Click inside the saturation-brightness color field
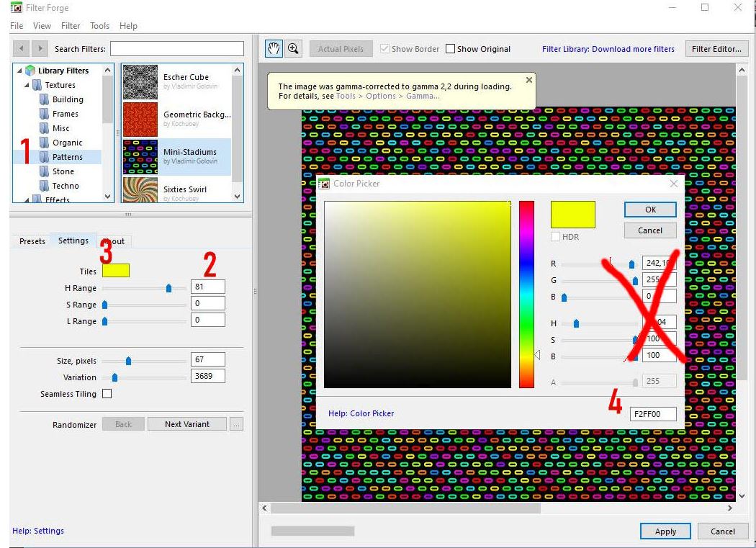This screenshot has width=756, height=548. click(x=418, y=295)
